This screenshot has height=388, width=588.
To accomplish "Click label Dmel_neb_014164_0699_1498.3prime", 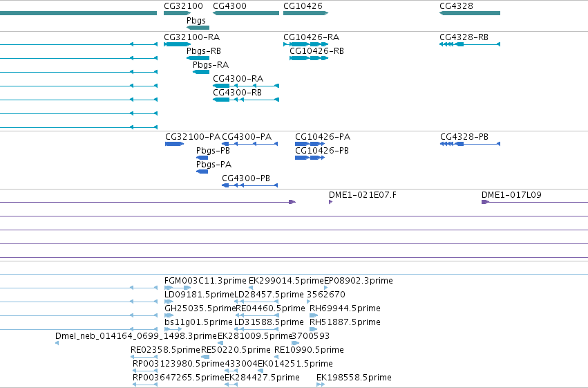I will 136,336.
